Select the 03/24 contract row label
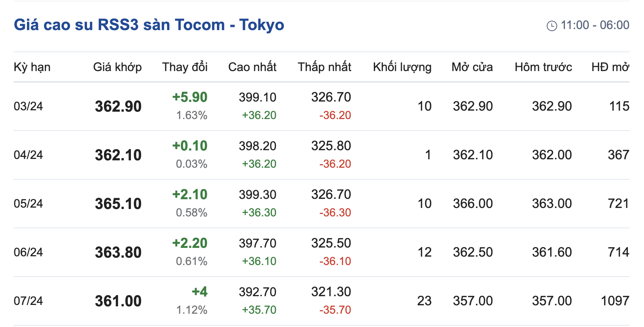Screen dimensions: 644x327 tap(28, 106)
